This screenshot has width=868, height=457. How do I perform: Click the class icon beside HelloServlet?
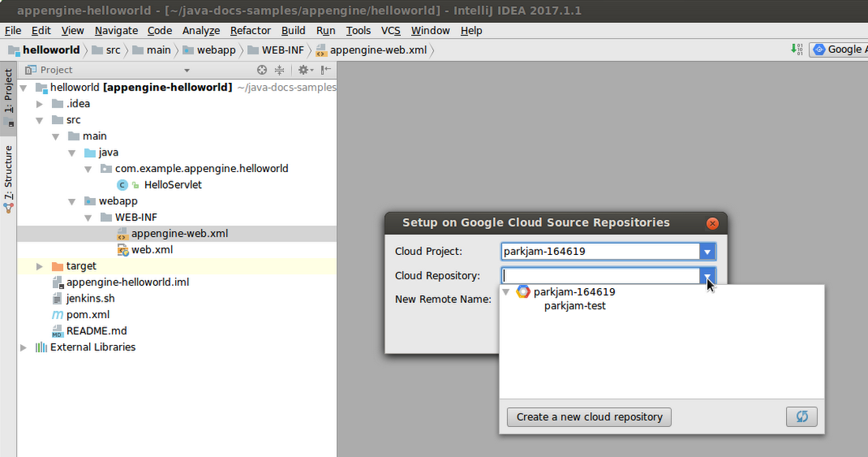click(x=123, y=184)
